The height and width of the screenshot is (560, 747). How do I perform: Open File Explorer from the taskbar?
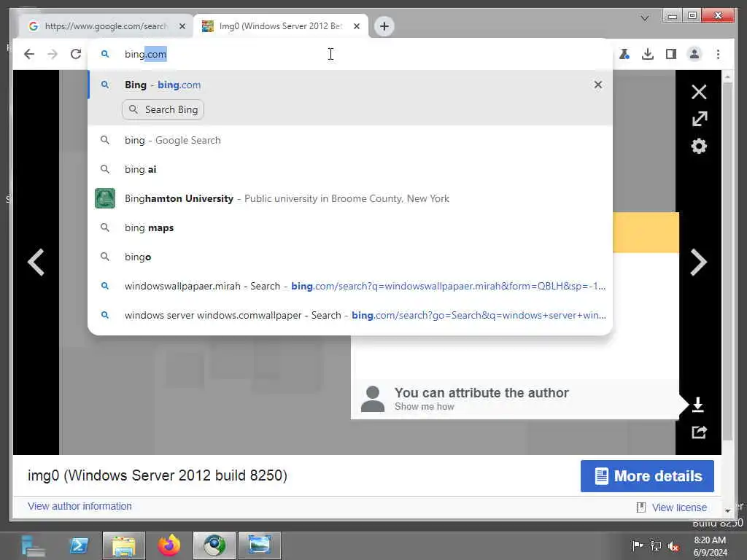pyautogui.click(x=123, y=545)
